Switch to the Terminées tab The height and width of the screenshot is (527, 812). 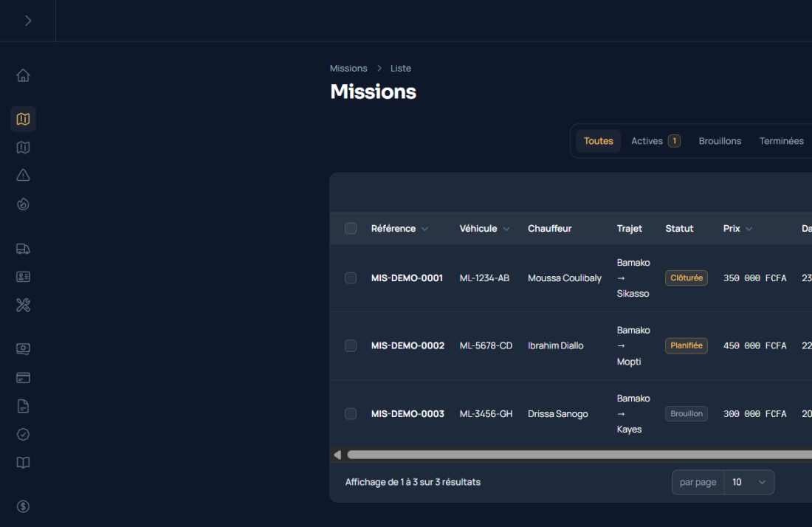click(x=782, y=141)
